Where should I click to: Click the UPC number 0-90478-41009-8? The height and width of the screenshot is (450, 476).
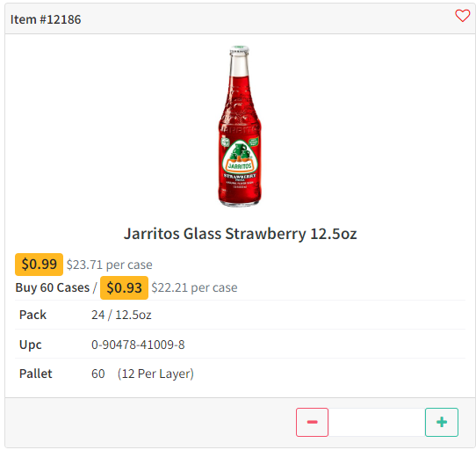click(x=138, y=345)
